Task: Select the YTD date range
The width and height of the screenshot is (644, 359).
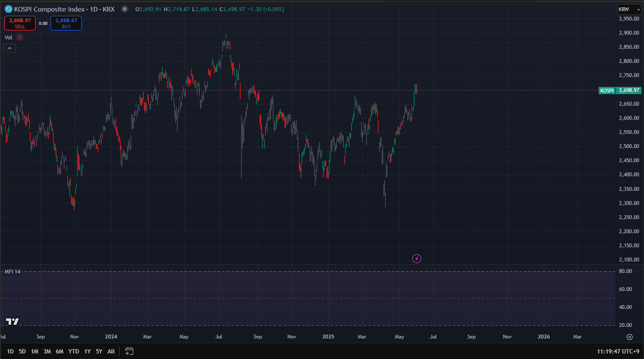Action: 74,351
